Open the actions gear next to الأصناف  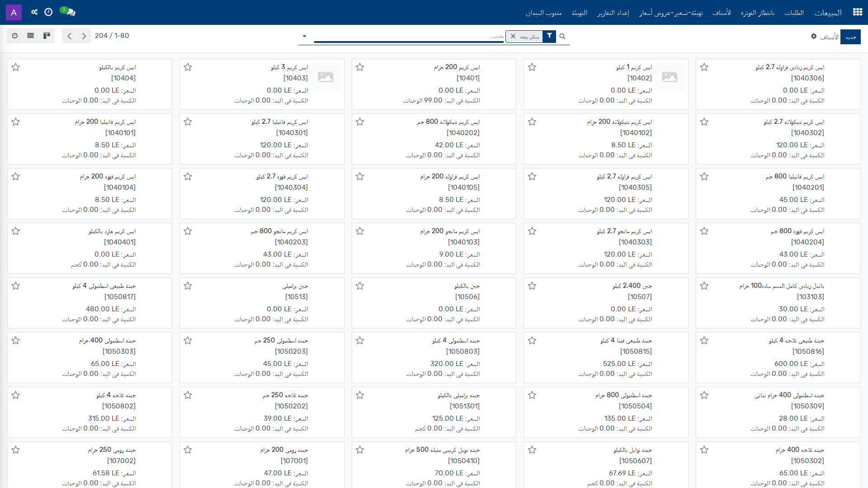click(x=814, y=36)
